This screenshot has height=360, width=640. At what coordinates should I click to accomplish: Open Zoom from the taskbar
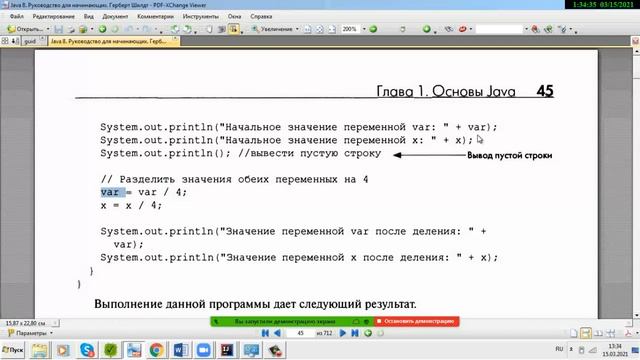coord(203,350)
